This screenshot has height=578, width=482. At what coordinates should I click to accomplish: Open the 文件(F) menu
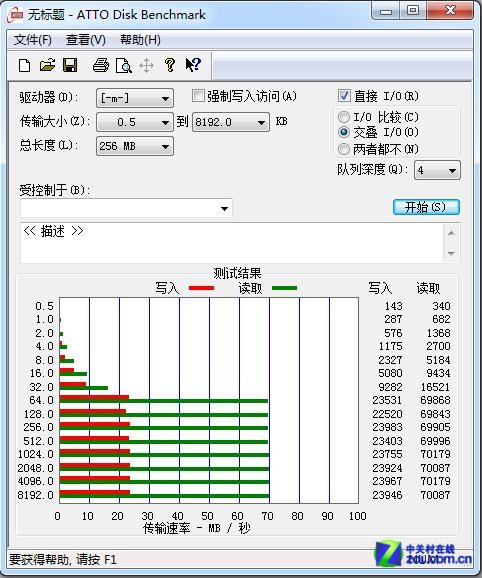coord(32,40)
